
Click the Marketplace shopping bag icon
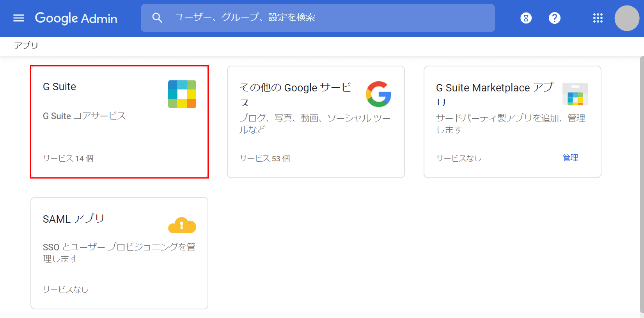[x=575, y=94]
